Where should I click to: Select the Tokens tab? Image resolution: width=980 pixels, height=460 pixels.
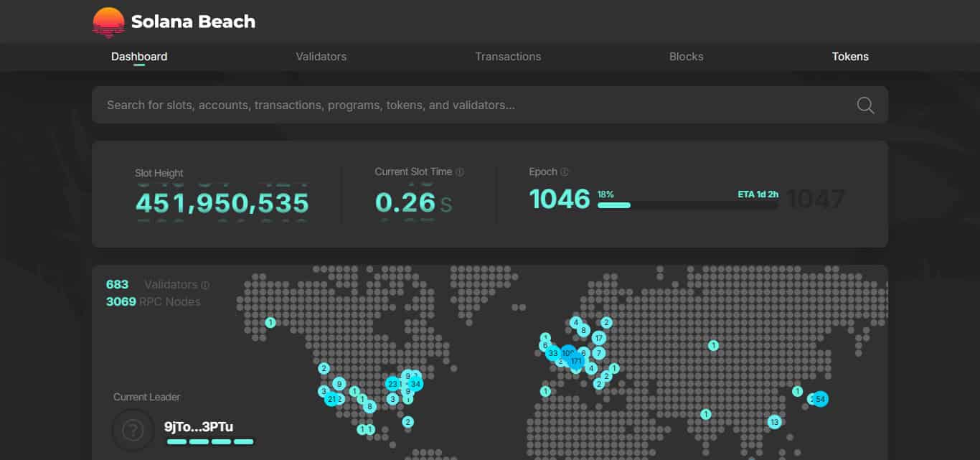coord(850,57)
